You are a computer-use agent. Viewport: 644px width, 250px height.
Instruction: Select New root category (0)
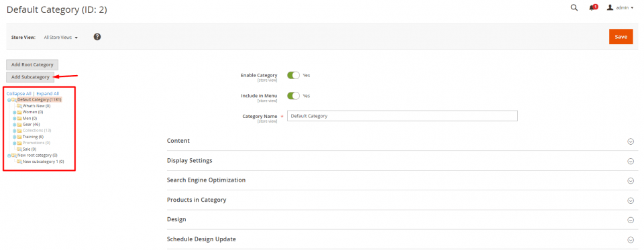point(38,155)
